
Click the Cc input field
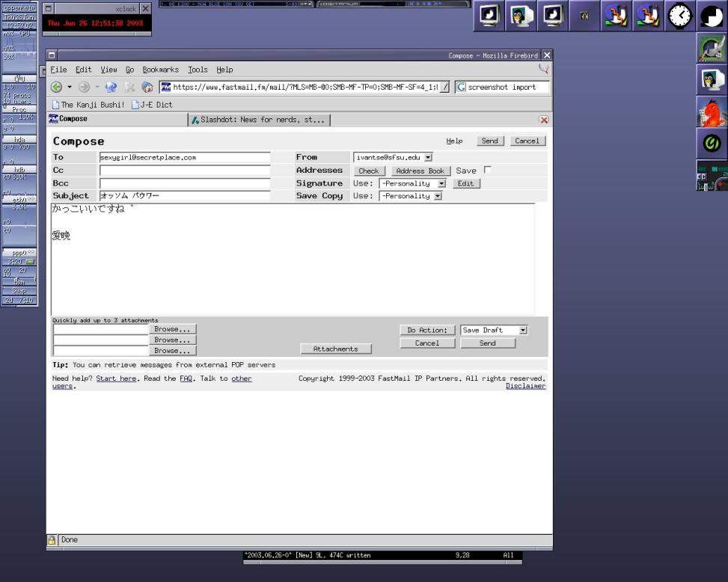tap(184, 171)
